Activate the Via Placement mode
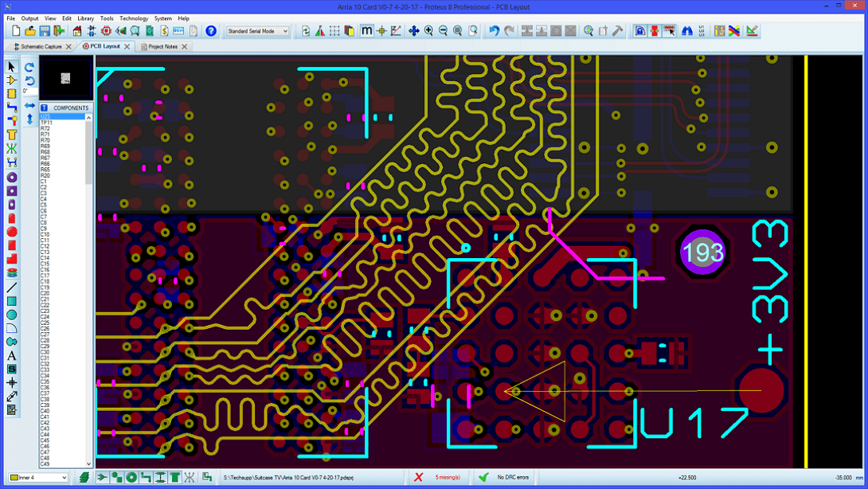The image size is (868, 489). point(10,121)
